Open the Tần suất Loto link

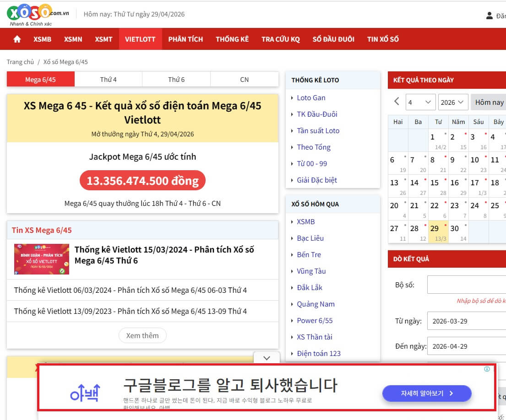tap(318, 130)
